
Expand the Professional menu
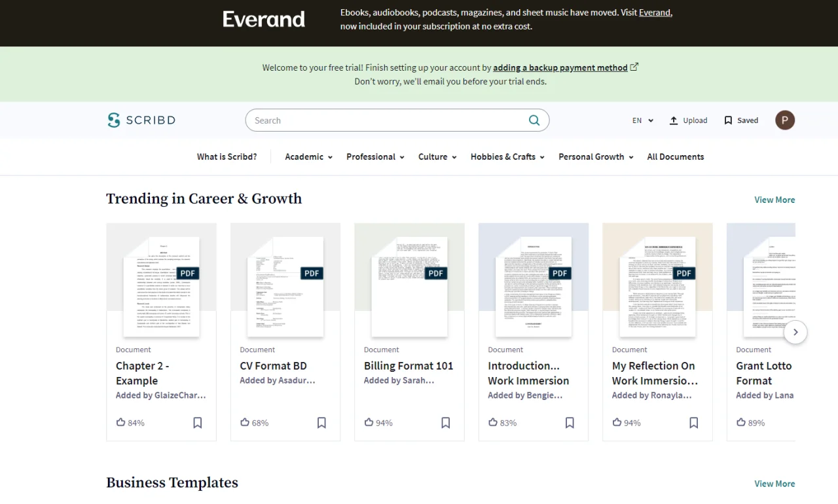coord(376,157)
